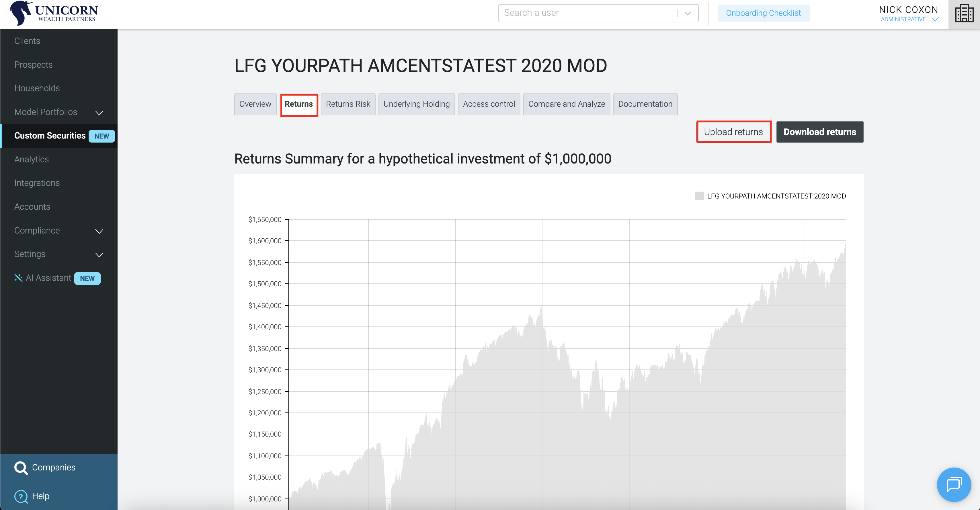980x510 pixels.
Task: Open the Onboarding Checklist
Action: point(764,13)
